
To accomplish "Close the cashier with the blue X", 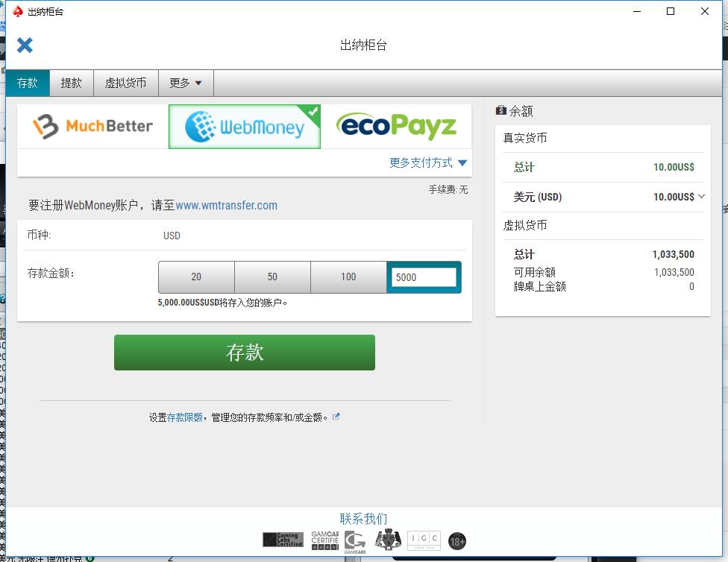I will [25, 45].
